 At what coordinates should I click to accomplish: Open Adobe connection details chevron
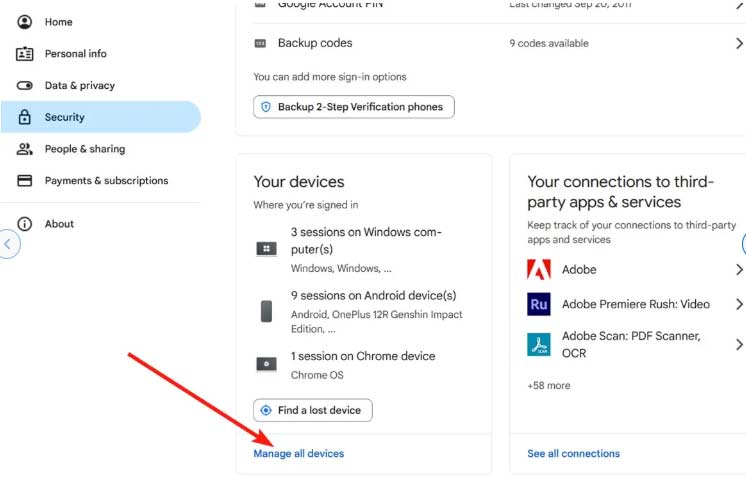pyautogui.click(x=739, y=270)
